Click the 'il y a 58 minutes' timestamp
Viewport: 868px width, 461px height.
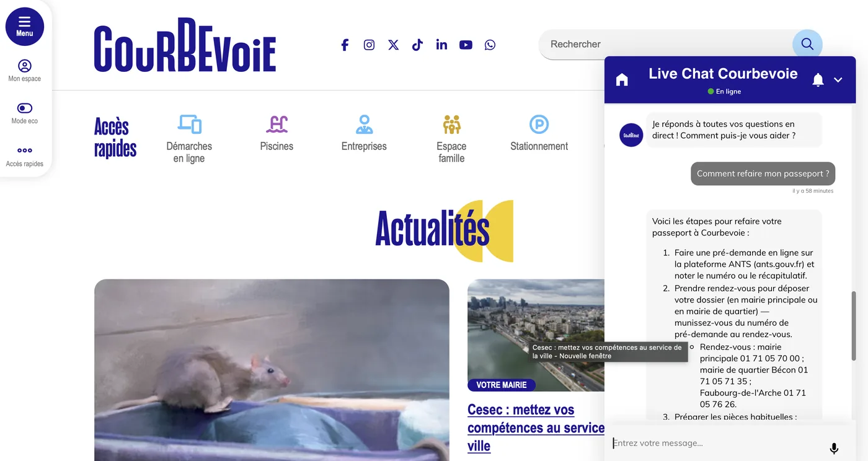click(x=813, y=191)
